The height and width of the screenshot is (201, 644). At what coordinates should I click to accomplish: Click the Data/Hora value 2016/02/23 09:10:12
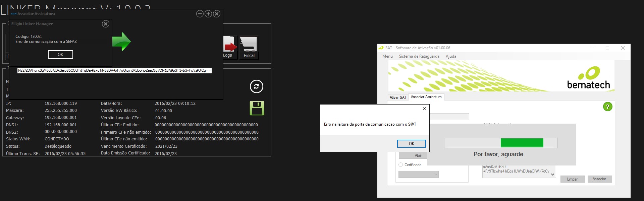(175, 104)
